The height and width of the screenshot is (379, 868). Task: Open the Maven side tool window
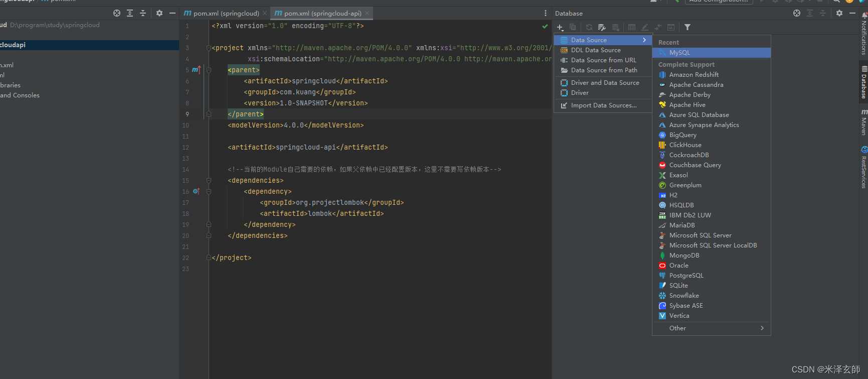click(x=863, y=122)
